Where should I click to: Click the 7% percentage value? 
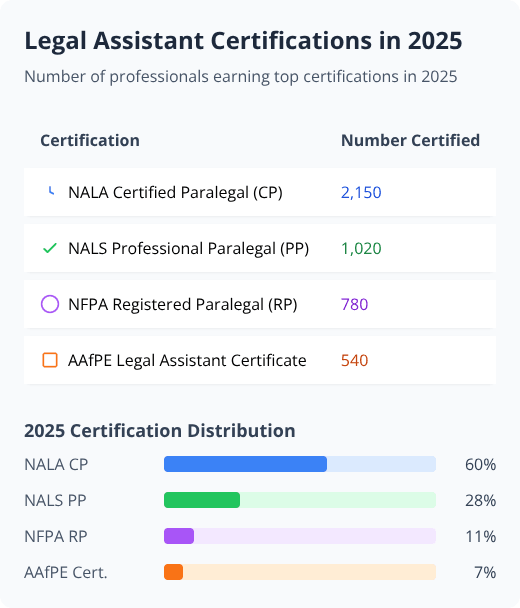click(x=485, y=573)
